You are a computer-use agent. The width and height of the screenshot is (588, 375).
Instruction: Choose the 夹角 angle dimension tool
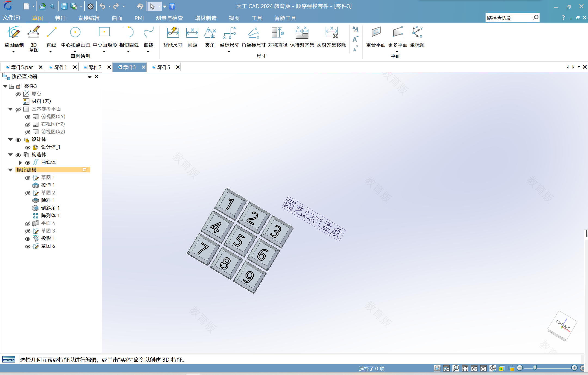(x=210, y=37)
